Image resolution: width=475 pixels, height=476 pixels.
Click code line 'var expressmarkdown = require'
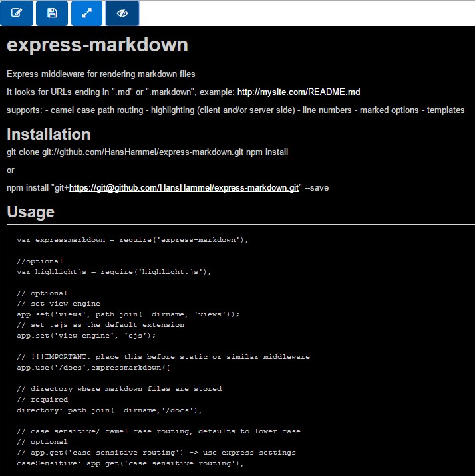click(133, 240)
